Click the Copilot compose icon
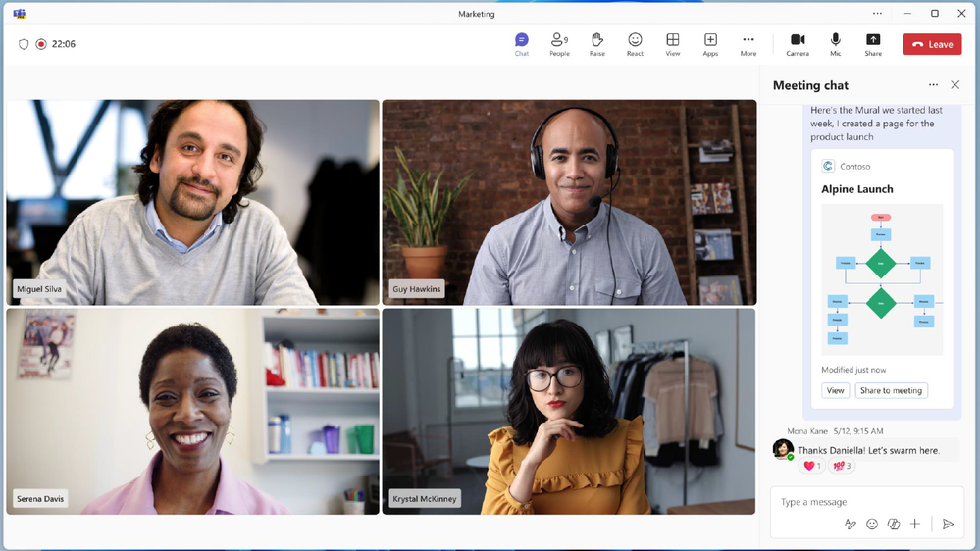 click(893, 525)
